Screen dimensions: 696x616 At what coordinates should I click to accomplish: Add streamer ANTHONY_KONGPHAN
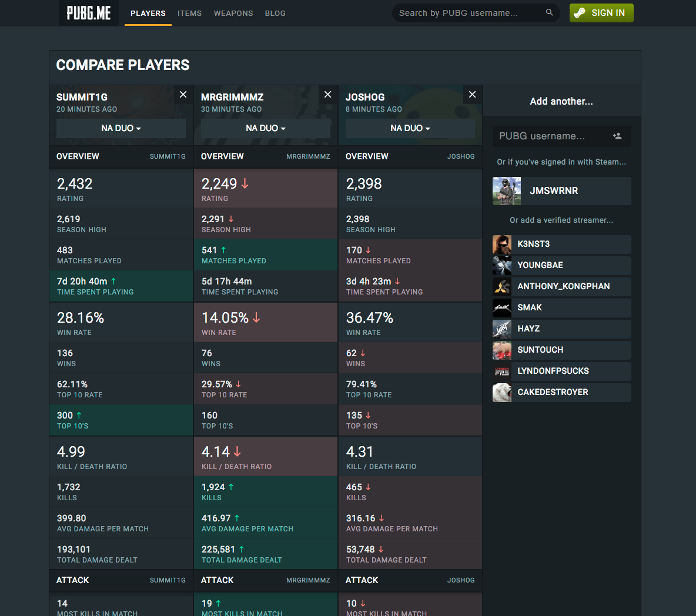coord(561,287)
